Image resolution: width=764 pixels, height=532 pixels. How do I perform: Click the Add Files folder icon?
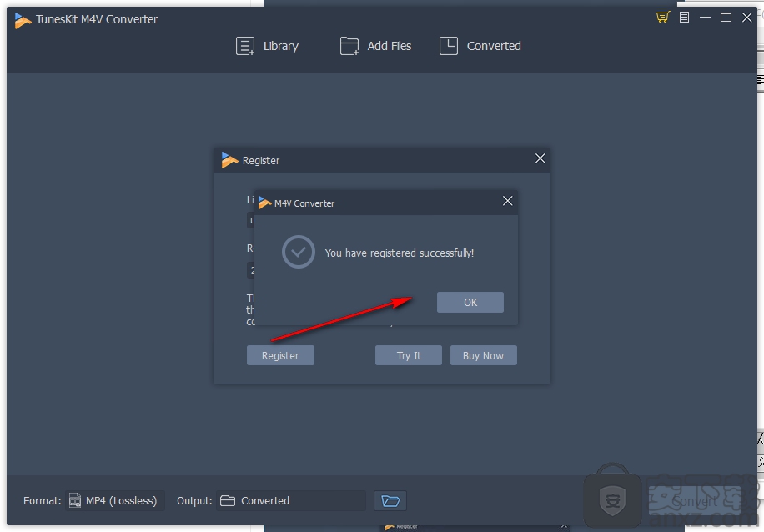click(x=349, y=46)
